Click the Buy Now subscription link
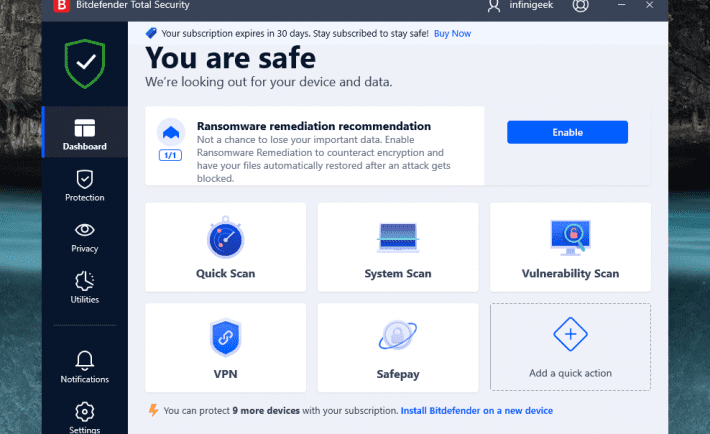This screenshot has height=434, width=710. click(x=453, y=33)
